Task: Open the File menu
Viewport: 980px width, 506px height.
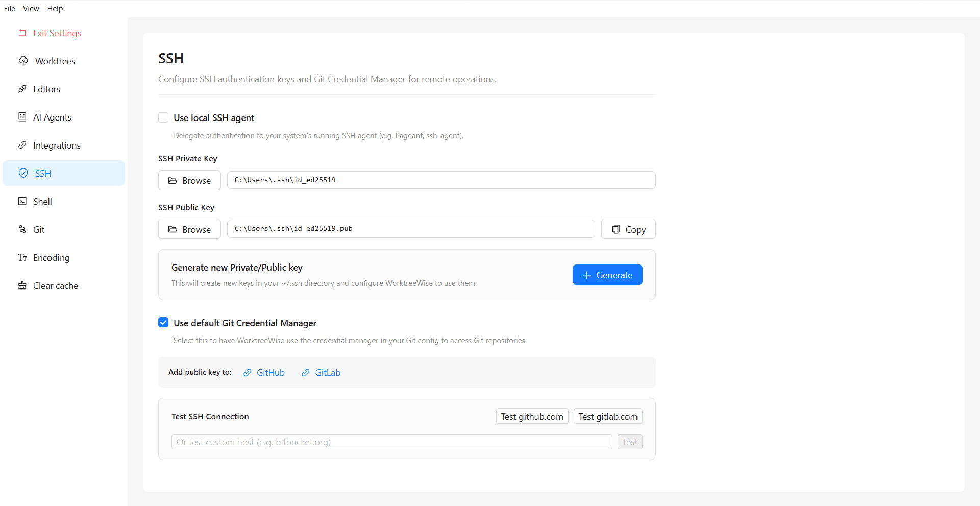Action: (9, 9)
